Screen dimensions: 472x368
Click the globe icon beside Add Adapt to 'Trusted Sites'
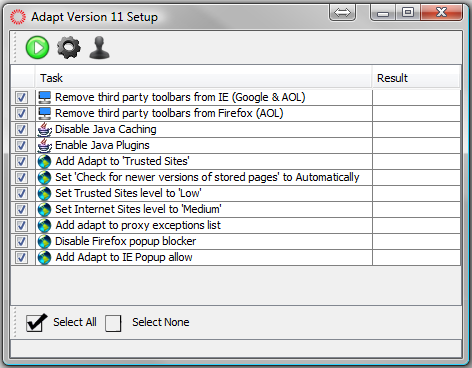[x=44, y=162]
